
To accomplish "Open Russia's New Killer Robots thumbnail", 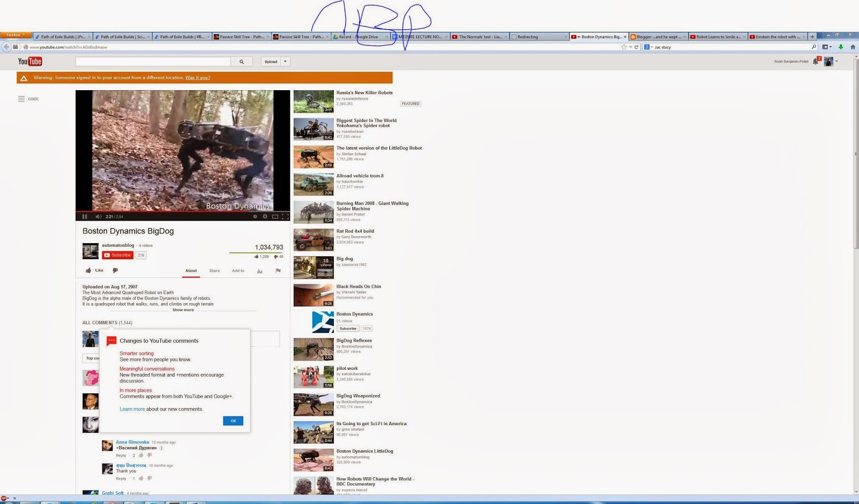I will 314,101.
